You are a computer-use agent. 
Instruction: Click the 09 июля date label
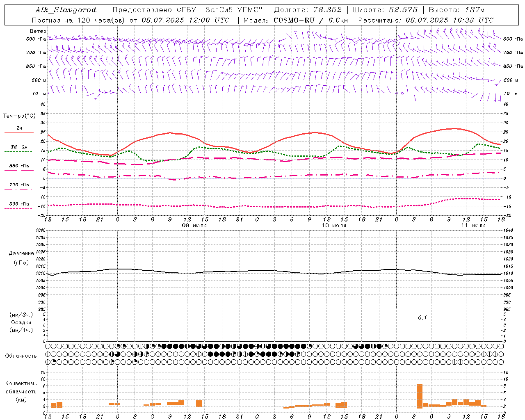coord(195,226)
